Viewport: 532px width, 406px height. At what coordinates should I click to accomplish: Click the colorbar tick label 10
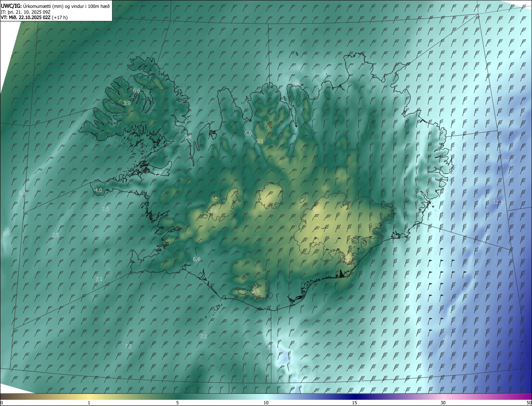266,403
